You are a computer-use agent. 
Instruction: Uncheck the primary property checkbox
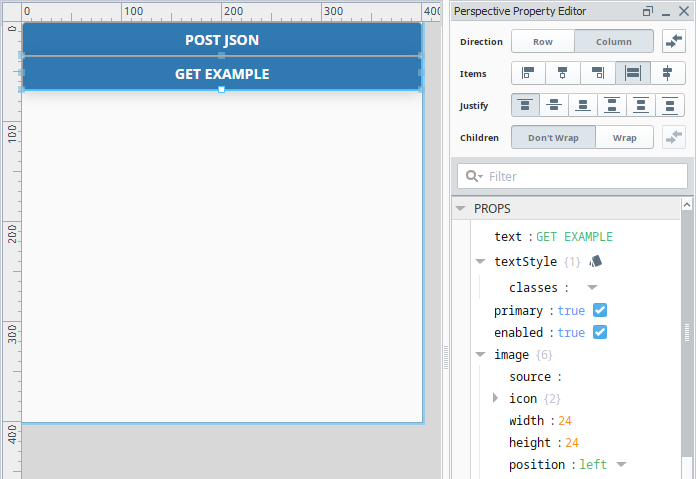[x=600, y=311]
